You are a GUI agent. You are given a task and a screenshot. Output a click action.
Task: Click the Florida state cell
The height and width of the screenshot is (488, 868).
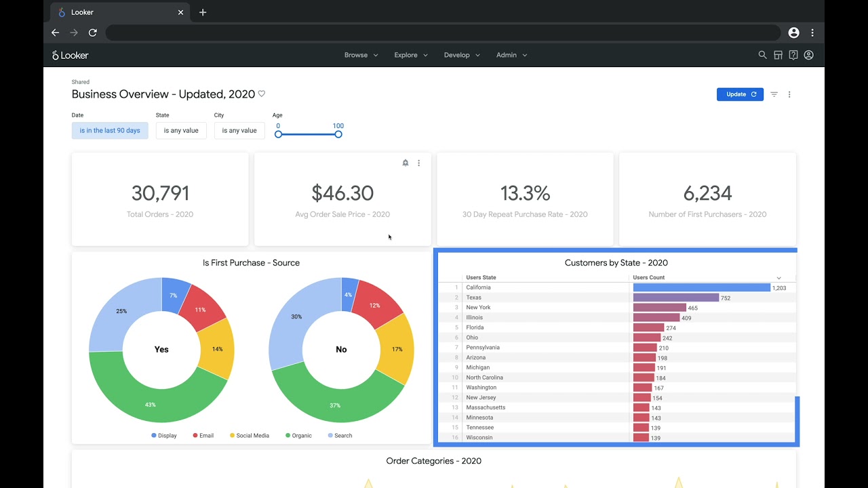click(475, 327)
